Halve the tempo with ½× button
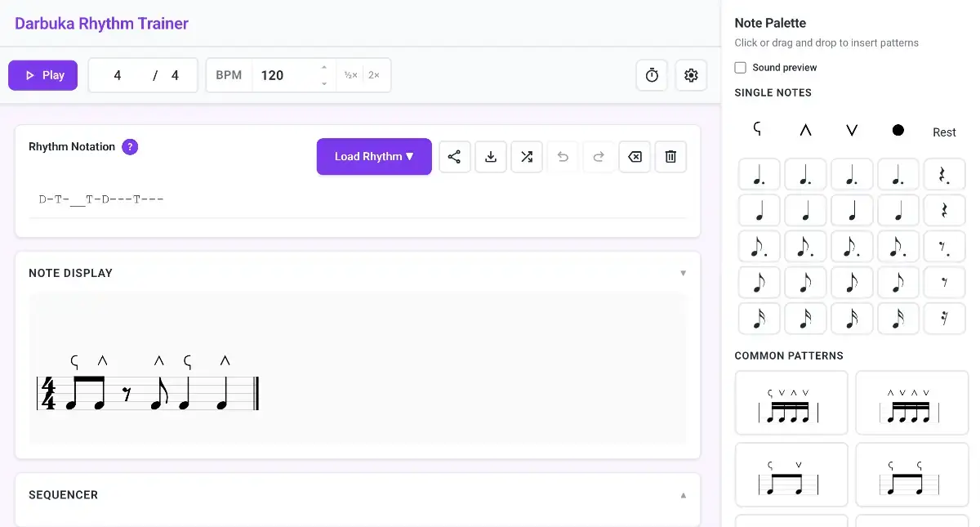This screenshot has width=980, height=527. tap(350, 75)
